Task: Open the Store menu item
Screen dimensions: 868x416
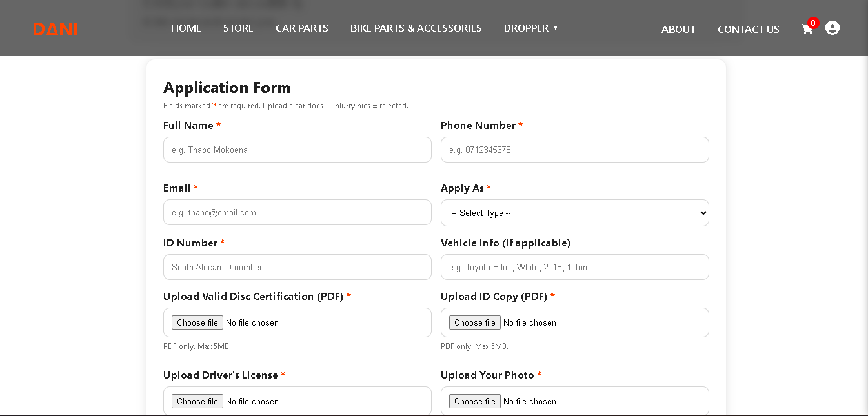Action: pyautogui.click(x=238, y=28)
